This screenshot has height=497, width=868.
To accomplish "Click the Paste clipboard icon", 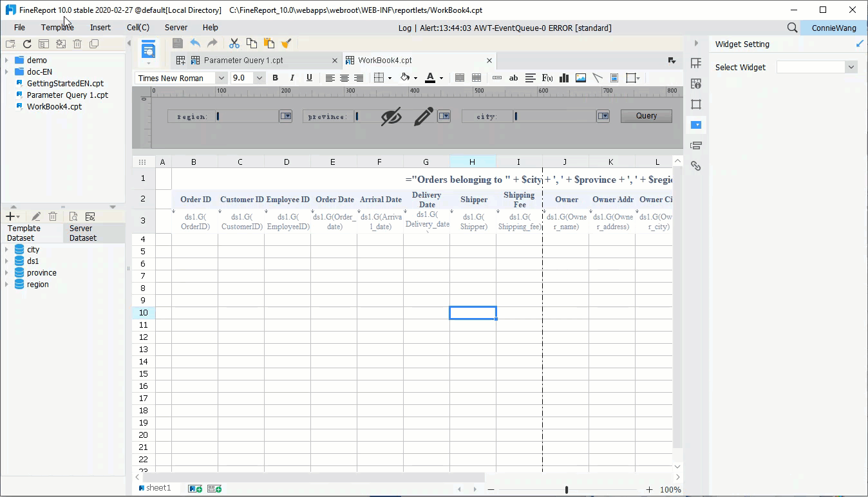I will (x=269, y=43).
